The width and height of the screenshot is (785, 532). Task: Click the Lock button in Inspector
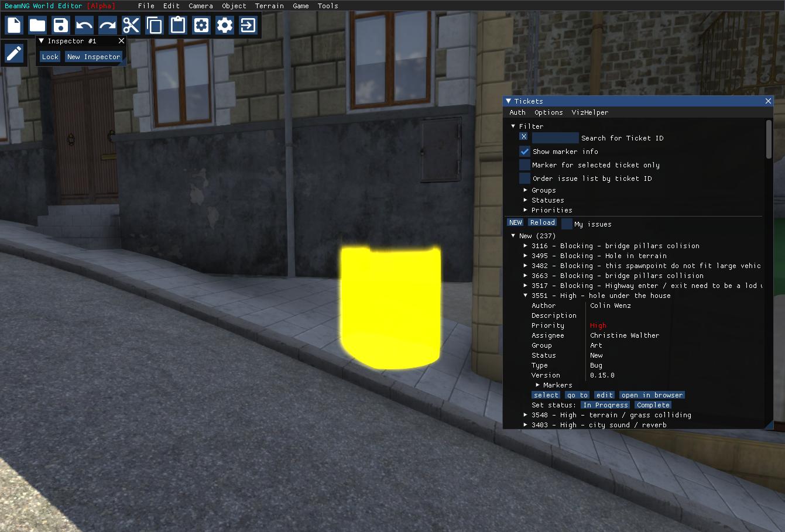[x=50, y=57]
